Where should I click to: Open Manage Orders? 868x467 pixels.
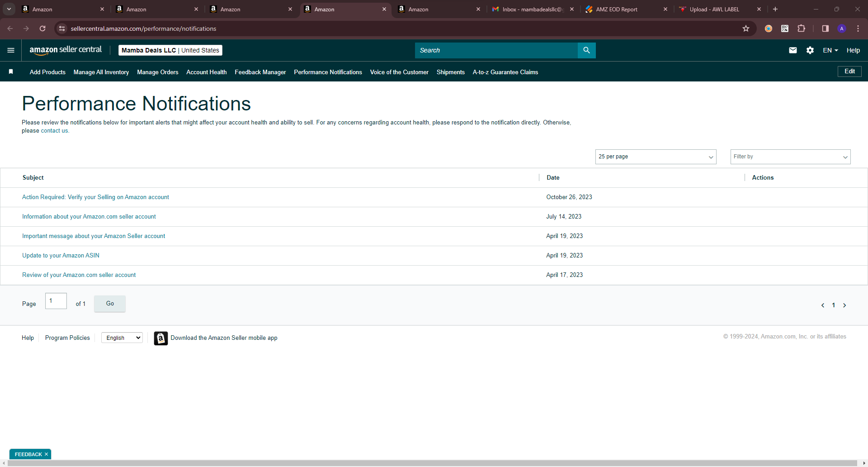[158, 72]
